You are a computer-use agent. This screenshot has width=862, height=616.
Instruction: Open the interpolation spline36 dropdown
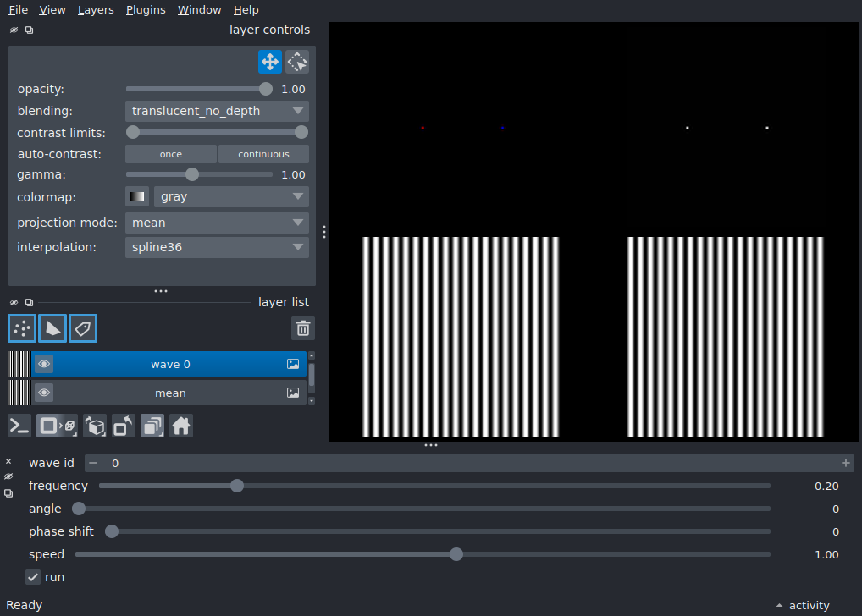(x=217, y=247)
